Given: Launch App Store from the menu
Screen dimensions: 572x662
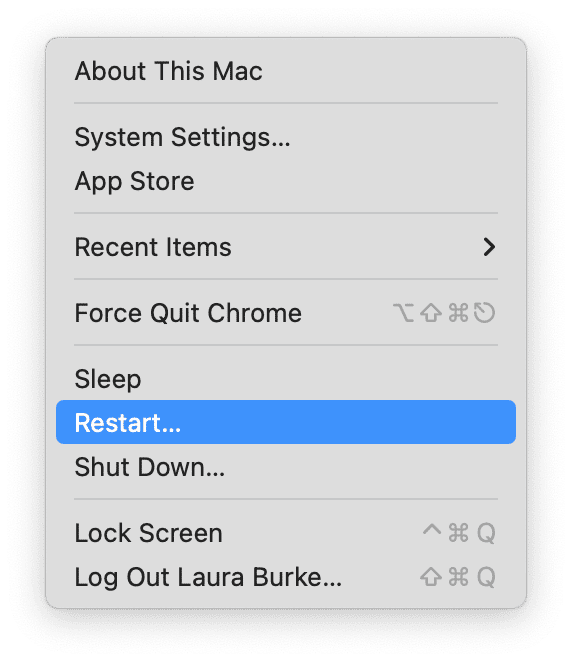Looking at the screenshot, I should [x=286, y=181].
